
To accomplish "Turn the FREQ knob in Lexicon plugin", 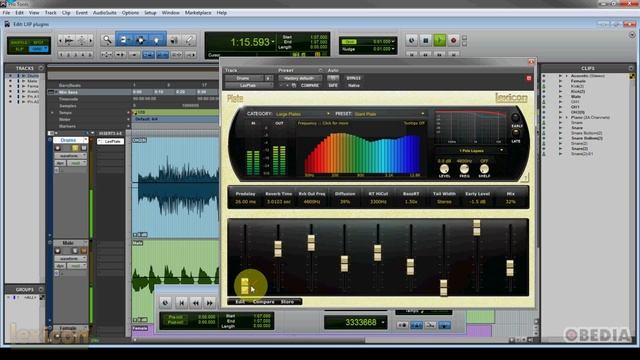I will [x=464, y=169].
